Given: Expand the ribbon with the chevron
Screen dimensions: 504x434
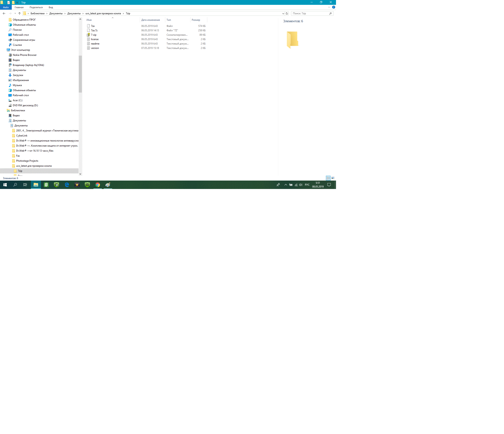Looking at the screenshot, I should pos(329,7).
